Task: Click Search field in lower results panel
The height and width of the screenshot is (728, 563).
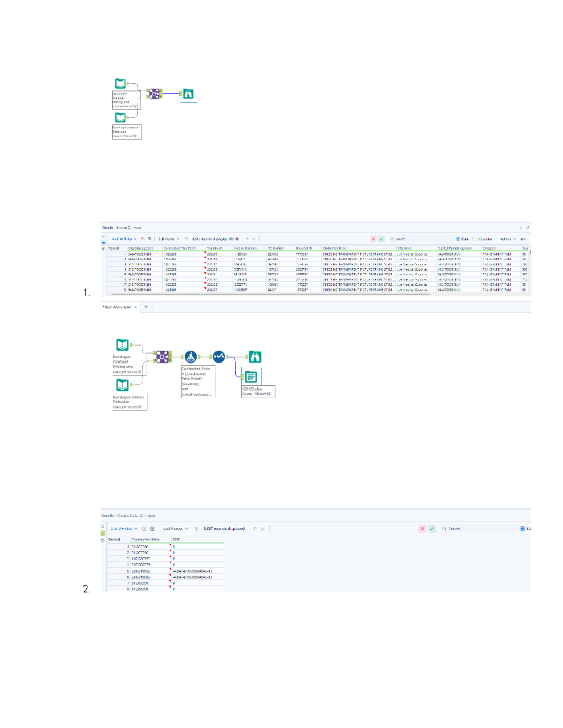Action: click(x=479, y=529)
